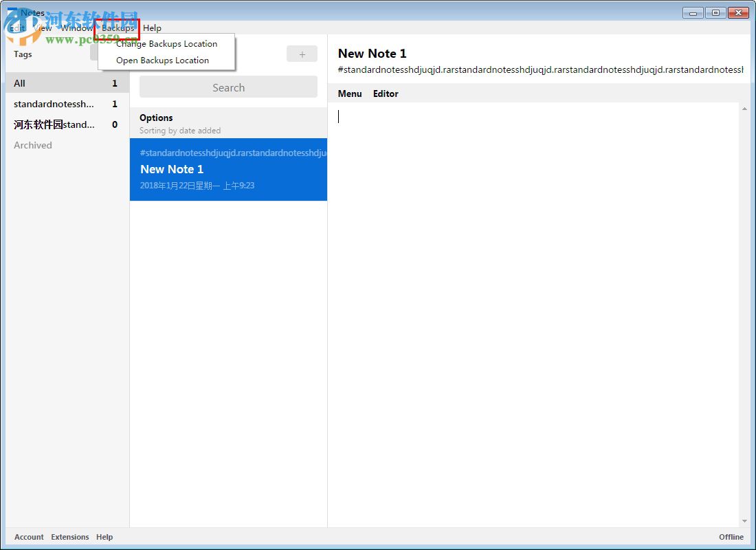
Task: Click editor scrollbar down arrow
Action: coord(744,522)
